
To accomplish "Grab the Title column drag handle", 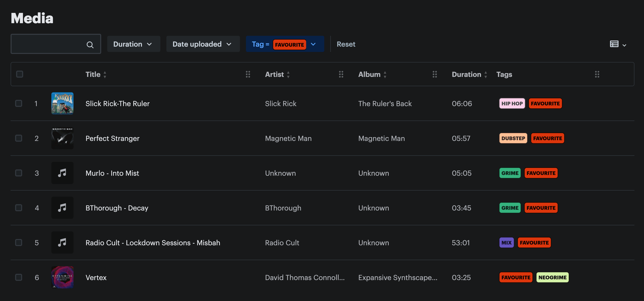I will click(x=248, y=74).
